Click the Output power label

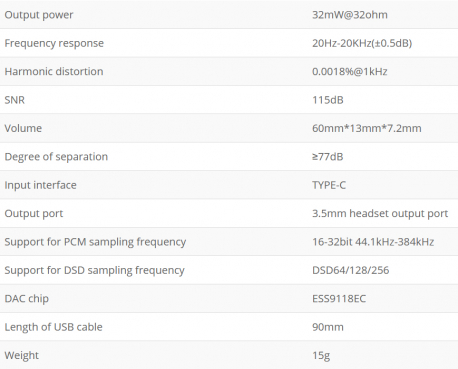pos(39,15)
